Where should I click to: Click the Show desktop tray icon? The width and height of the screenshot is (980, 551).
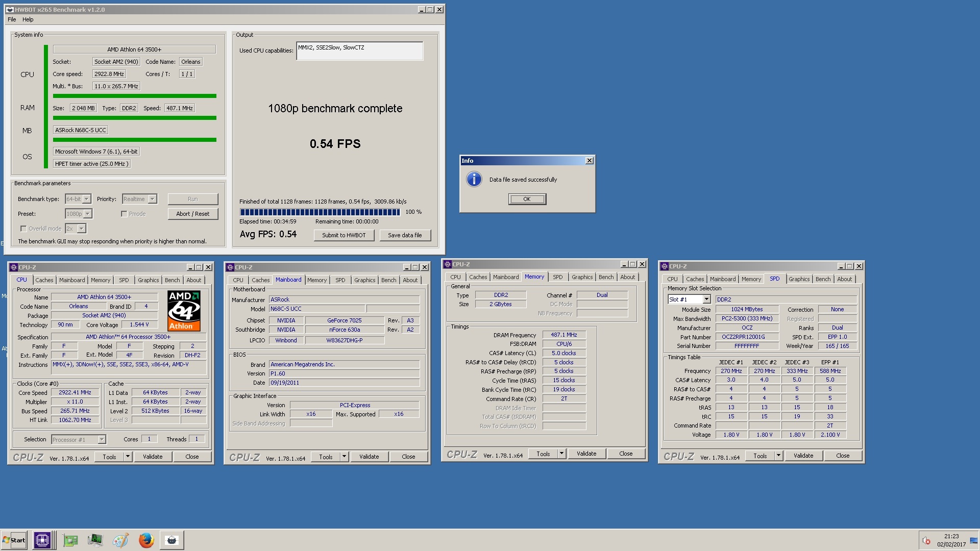[x=973, y=540]
